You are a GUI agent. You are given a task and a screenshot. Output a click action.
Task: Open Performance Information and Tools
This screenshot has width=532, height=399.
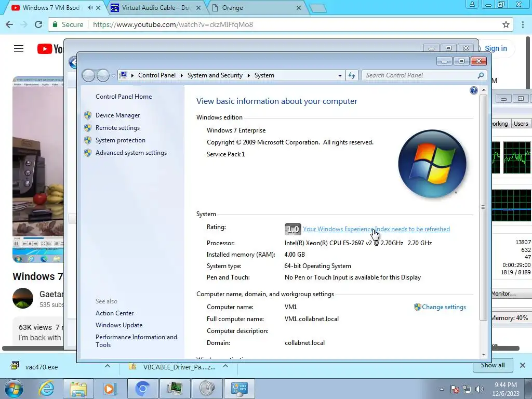click(136, 341)
